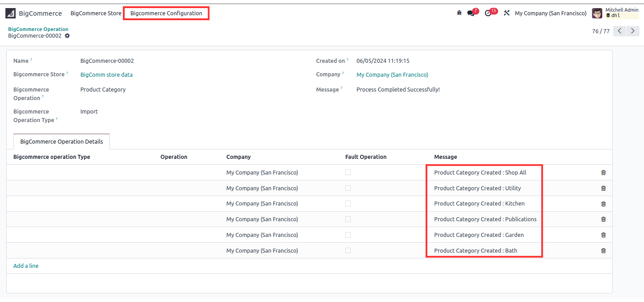Click the Product Category operation field

tap(103, 90)
